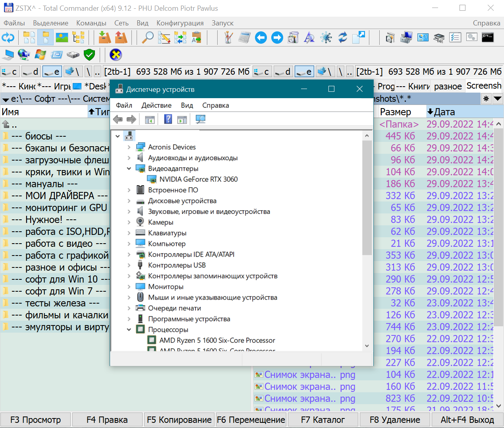504x428 pixels.
Task: Open the Действие menu in Device Manager
Action: [156, 105]
